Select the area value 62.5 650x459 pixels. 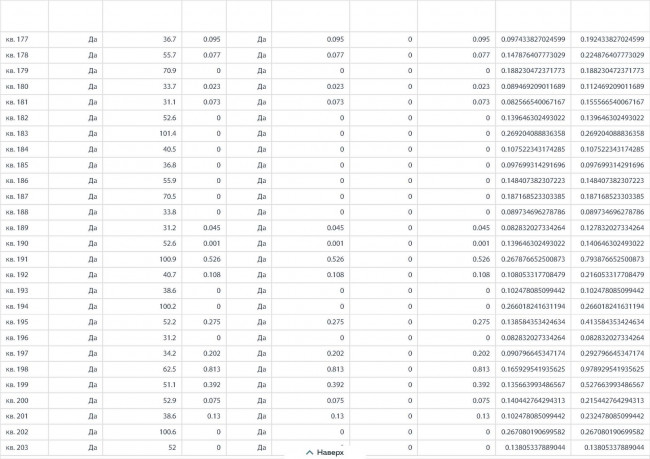point(170,369)
